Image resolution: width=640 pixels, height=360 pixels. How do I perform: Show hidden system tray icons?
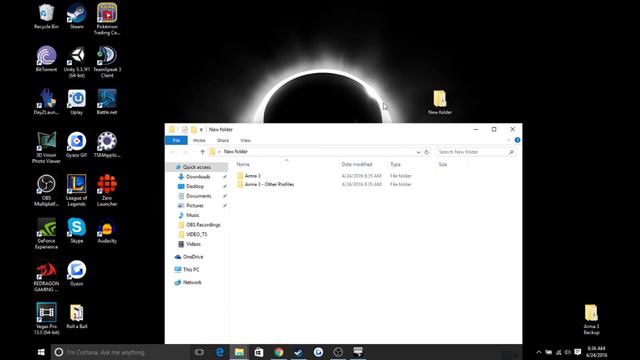[x=538, y=352]
